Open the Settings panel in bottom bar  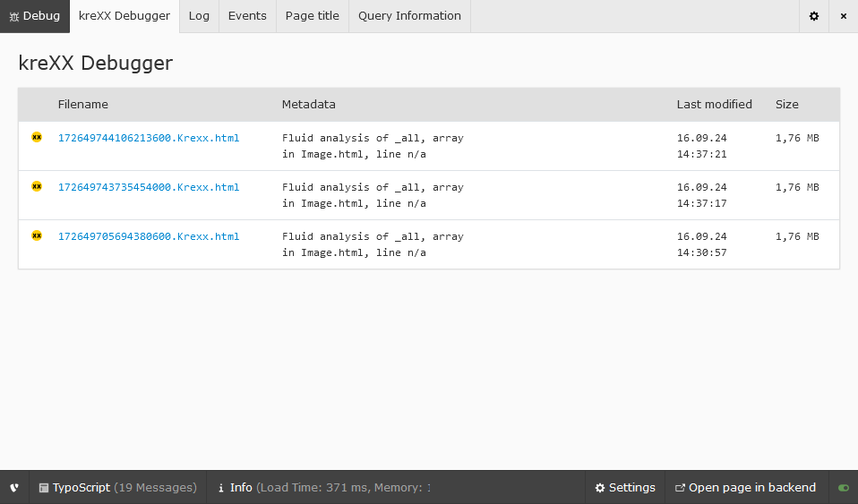[625, 488]
